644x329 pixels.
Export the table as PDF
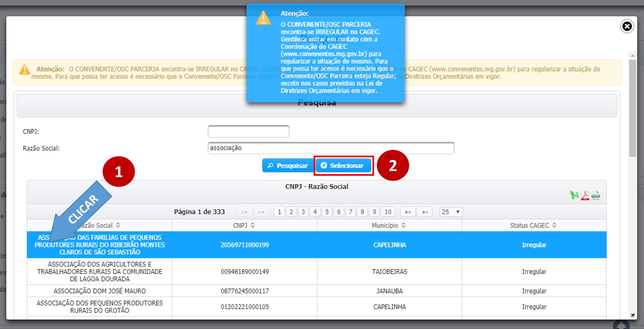click(x=585, y=195)
